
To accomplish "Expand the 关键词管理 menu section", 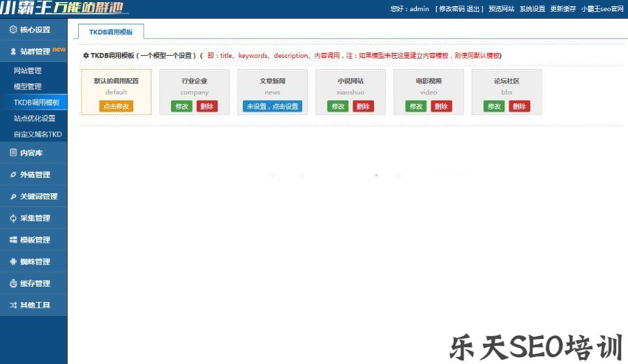I will click(33, 196).
